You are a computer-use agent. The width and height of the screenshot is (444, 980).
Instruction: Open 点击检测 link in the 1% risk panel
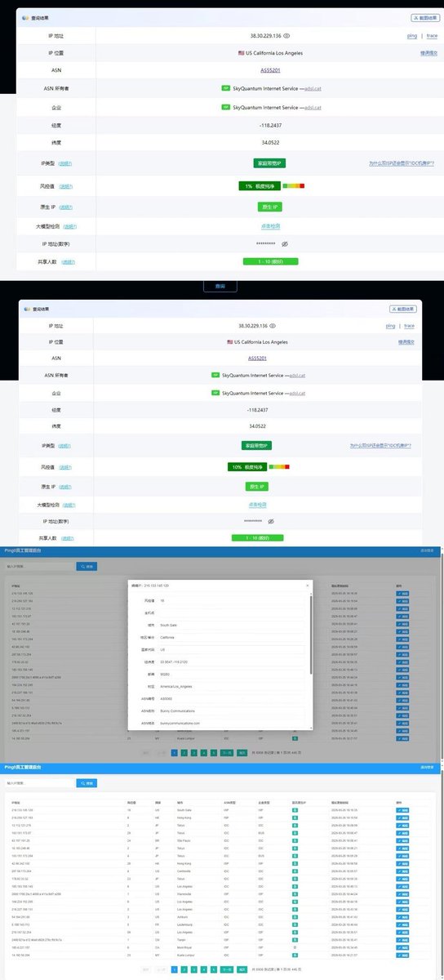pyautogui.click(x=270, y=225)
